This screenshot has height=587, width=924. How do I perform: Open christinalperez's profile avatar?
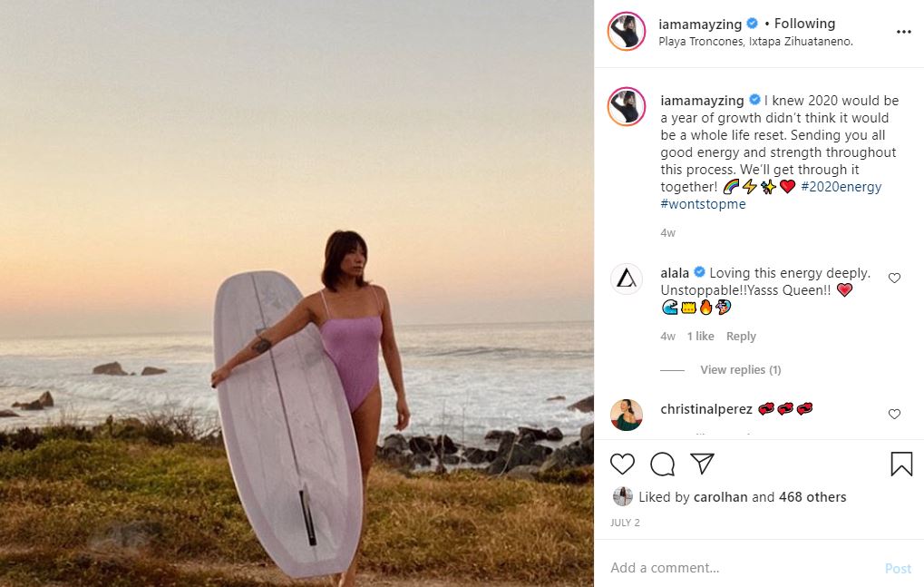(627, 415)
